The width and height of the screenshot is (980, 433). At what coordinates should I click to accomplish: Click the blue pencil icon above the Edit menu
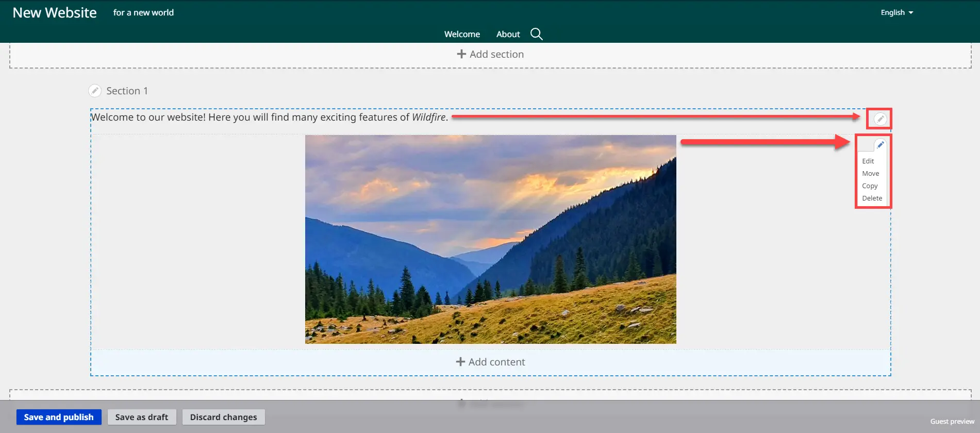880,145
